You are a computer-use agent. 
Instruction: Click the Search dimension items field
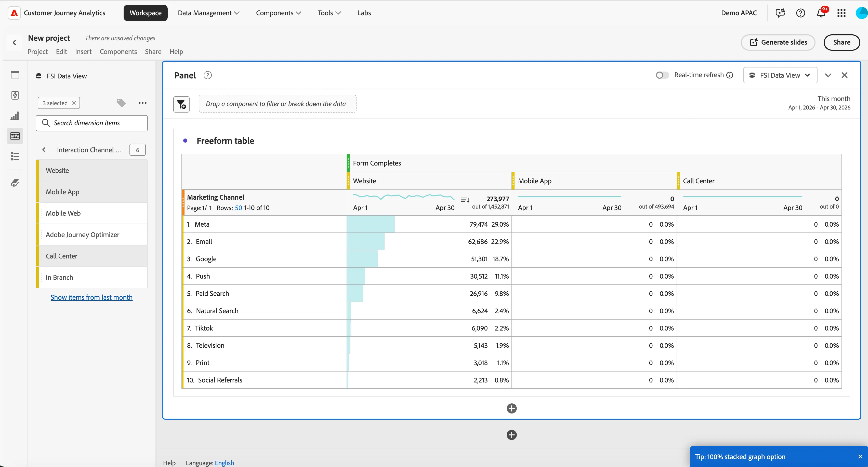[92, 123]
